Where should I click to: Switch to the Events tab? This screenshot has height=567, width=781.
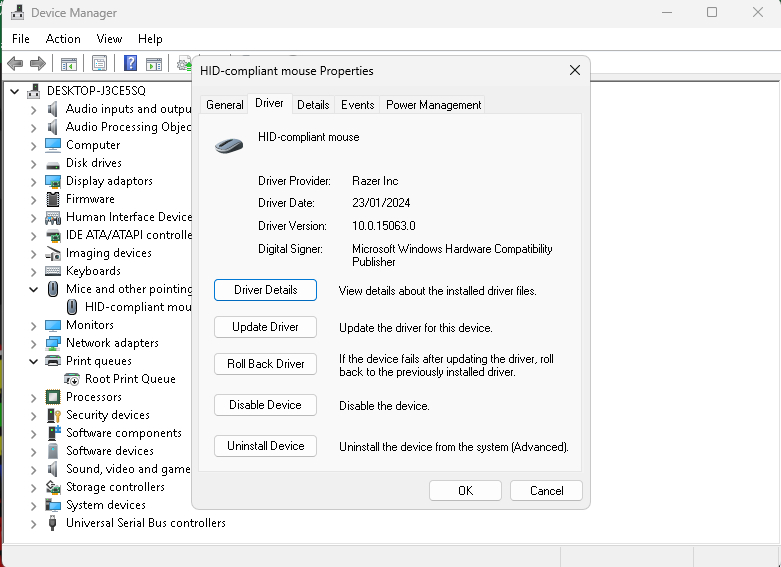pyautogui.click(x=357, y=105)
